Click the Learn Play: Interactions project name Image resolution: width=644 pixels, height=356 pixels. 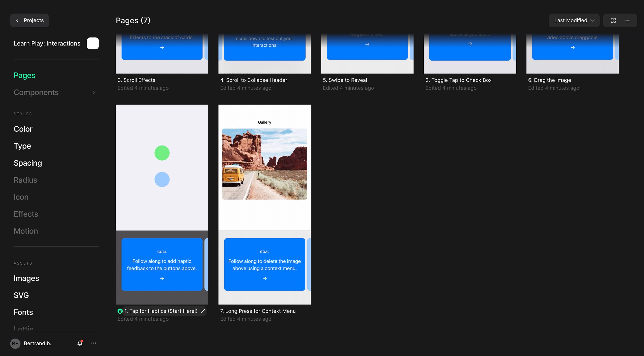pyautogui.click(x=47, y=43)
